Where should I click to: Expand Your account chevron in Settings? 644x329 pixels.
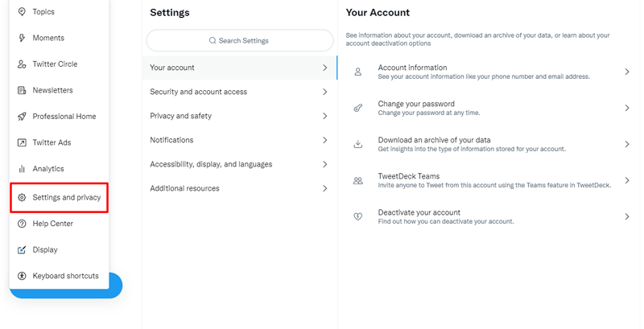[325, 68]
